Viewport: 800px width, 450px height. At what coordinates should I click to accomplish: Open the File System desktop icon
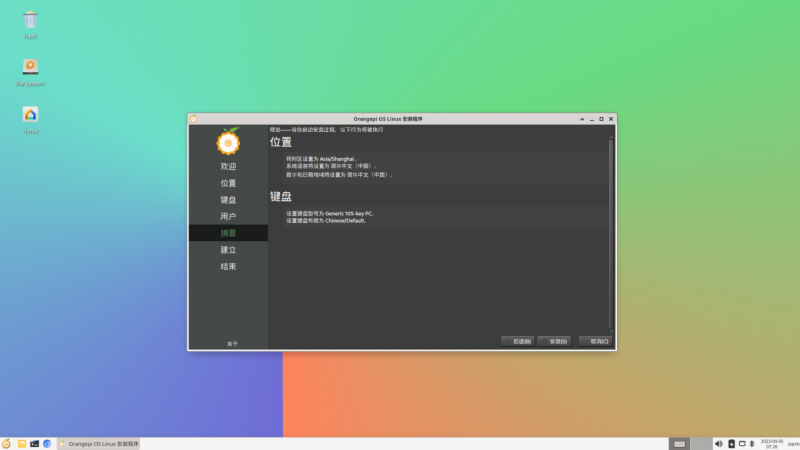[x=30, y=67]
